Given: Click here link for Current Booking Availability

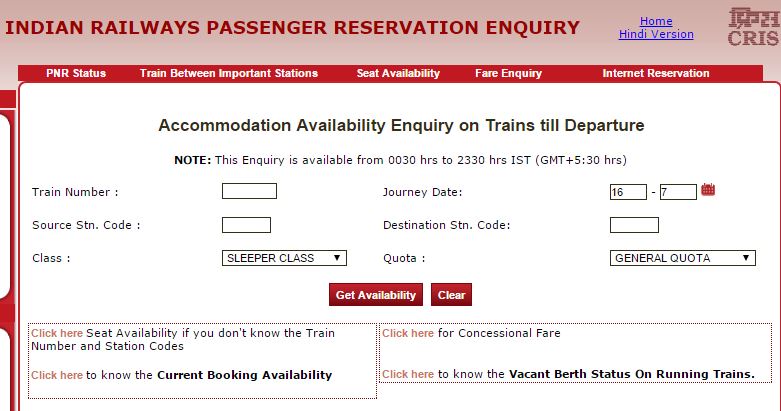Looking at the screenshot, I should pyautogui.click(x=57, y=375).
